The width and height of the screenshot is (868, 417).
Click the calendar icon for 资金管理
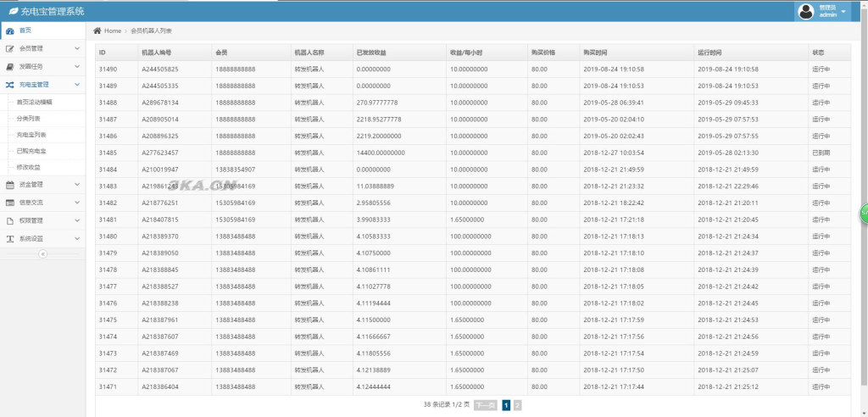(9, 184)
